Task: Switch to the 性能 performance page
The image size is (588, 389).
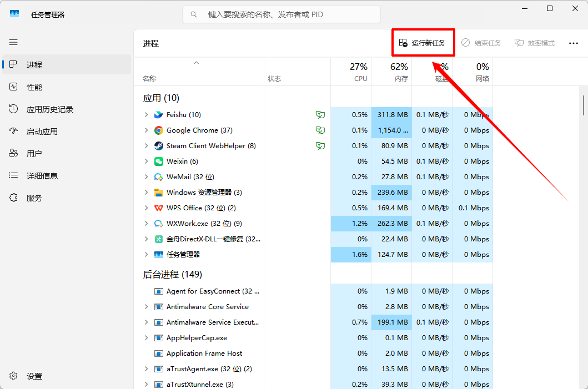Action: coord(67,87)
